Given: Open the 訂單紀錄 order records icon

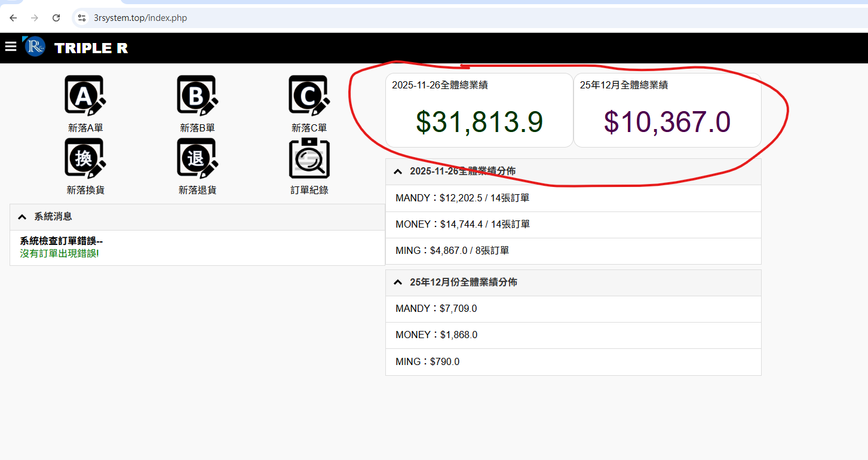Looking at the screenshot, I should 309,159.
